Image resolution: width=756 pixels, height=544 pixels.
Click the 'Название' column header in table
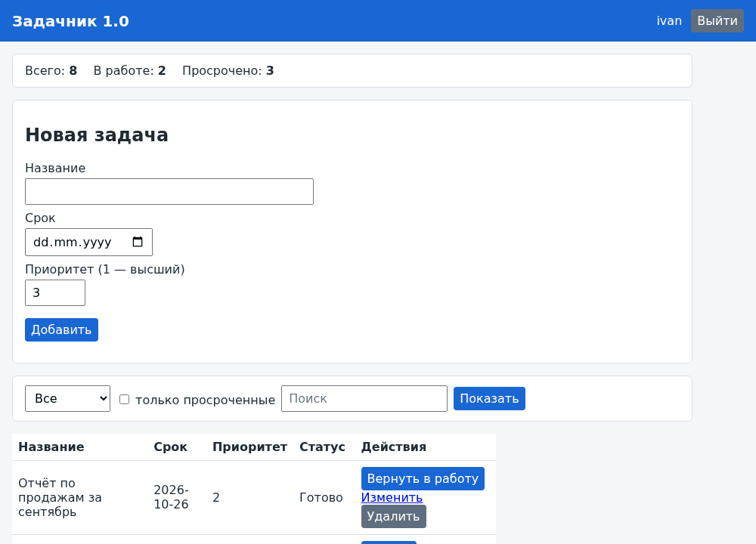tap(51, 447)
